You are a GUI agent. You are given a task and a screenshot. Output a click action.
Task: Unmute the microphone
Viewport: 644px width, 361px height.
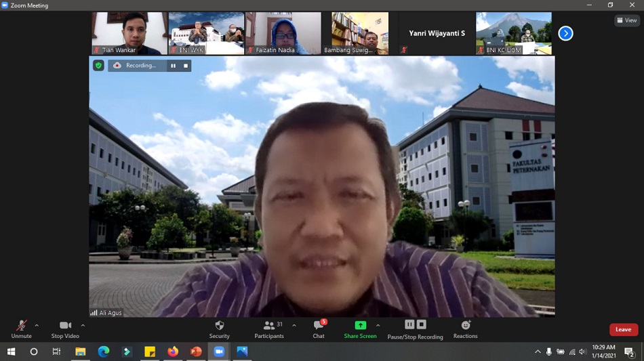click(x=21, y=326)
